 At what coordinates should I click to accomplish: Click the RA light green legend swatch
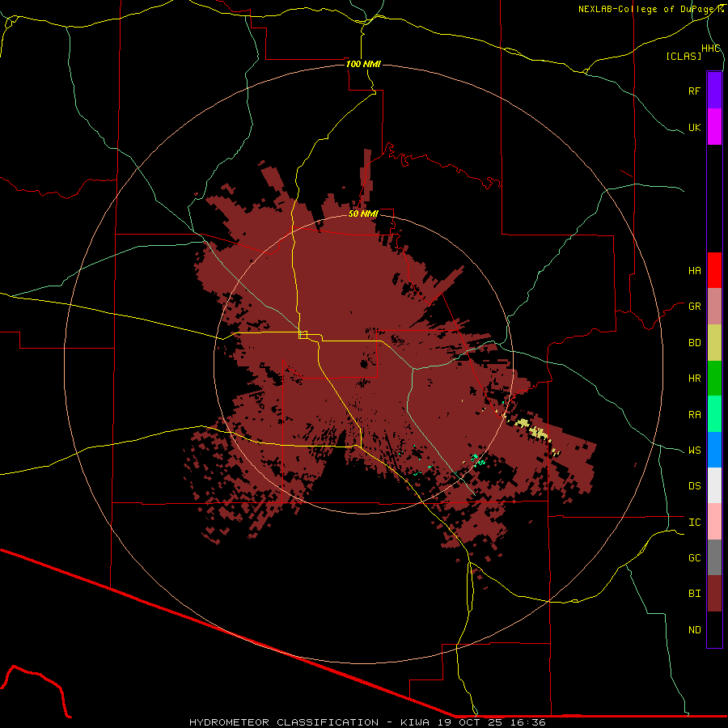tap(714, 414)
